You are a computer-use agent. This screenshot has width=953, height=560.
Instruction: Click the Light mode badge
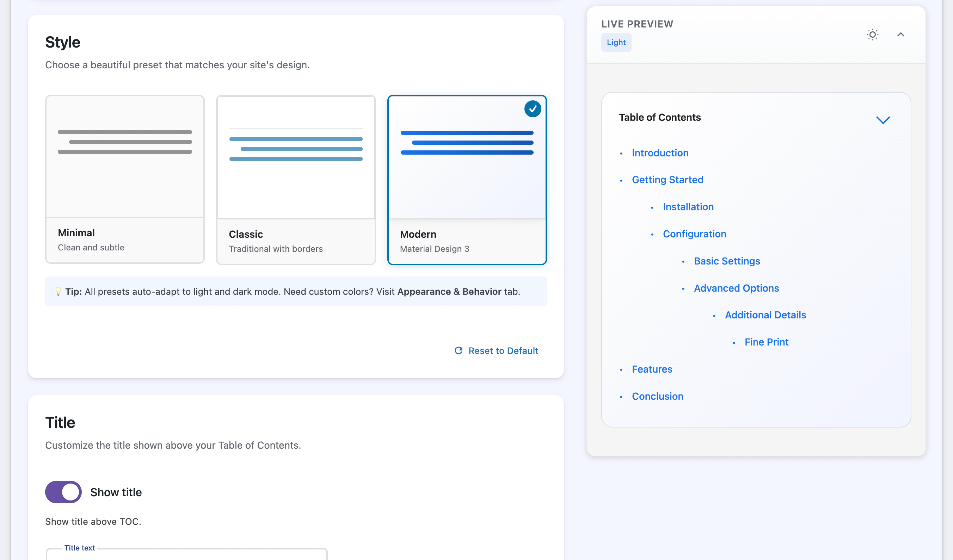[x=616, y=42]
